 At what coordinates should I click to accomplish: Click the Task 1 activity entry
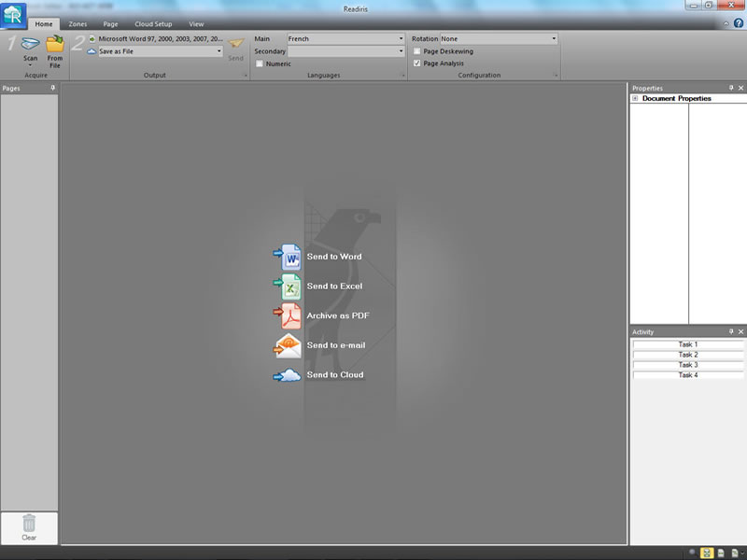[x=688, y=344]
